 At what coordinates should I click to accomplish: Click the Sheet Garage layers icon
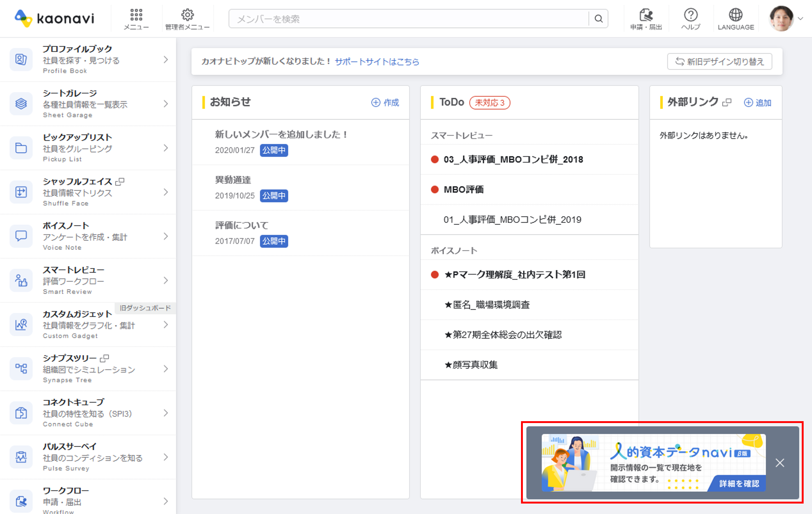pos(21,104)
